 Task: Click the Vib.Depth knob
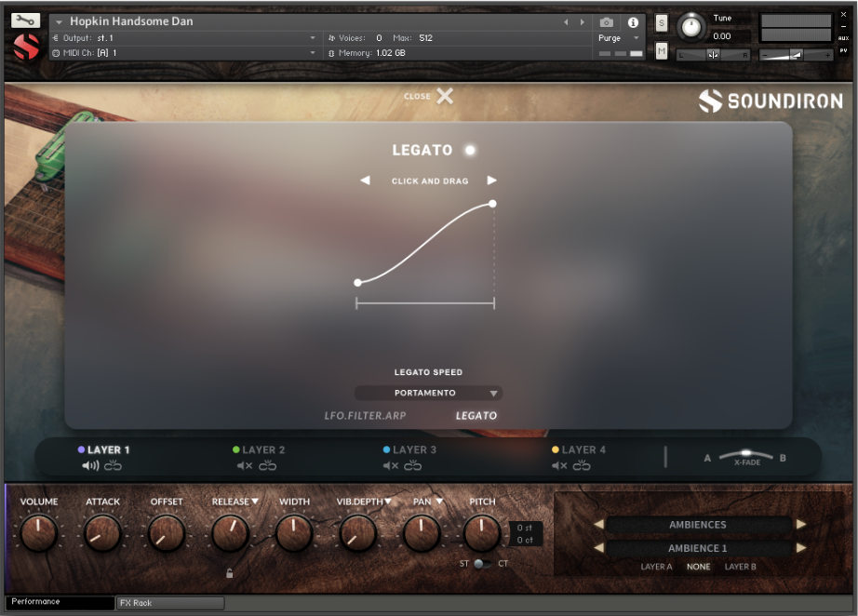pyautogui.click(x=357, y=534)
